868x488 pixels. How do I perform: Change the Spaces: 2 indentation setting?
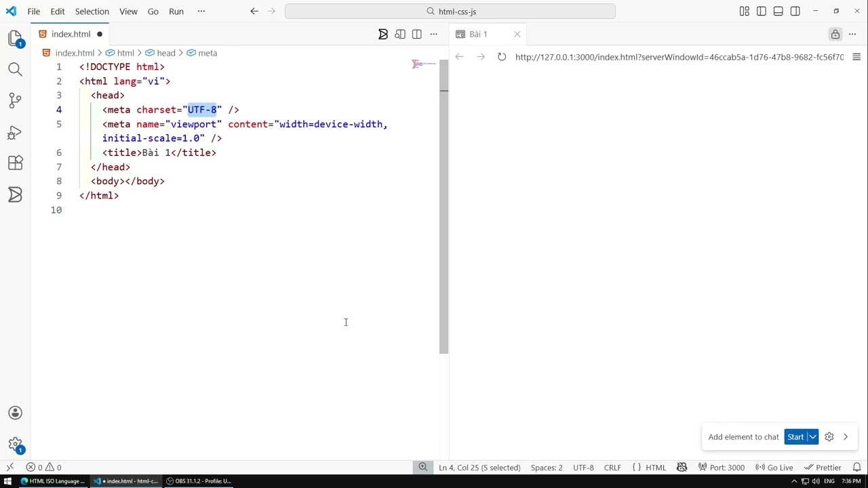click(547, 467)
